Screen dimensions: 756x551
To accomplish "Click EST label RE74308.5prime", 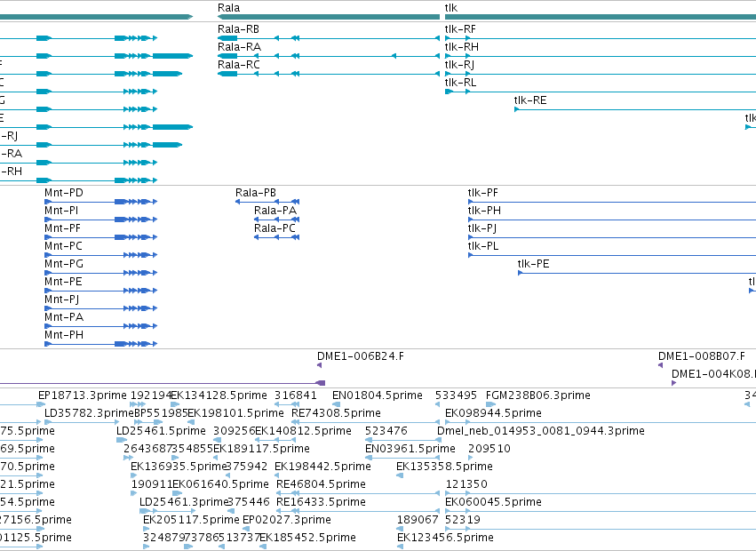I will point(336,413).
